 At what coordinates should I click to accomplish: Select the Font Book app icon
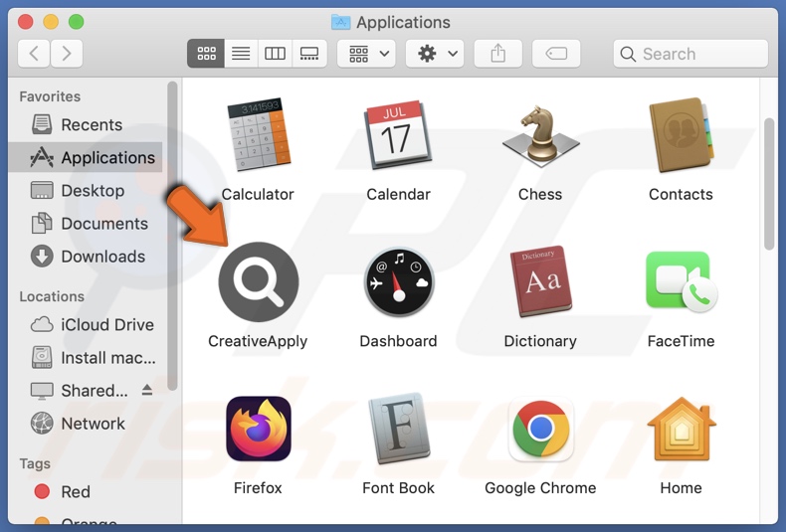(x=399, y=429)
